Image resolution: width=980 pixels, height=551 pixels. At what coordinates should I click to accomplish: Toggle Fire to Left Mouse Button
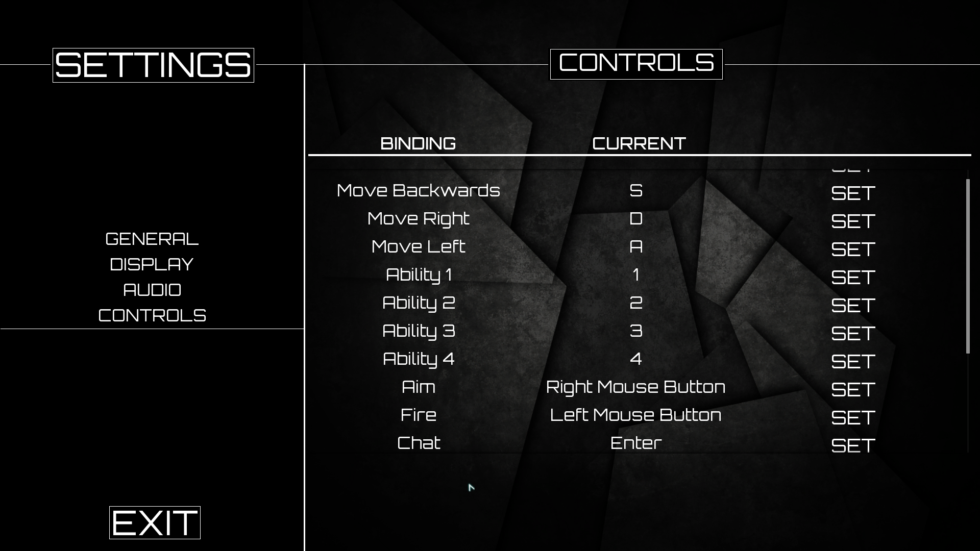852,416
